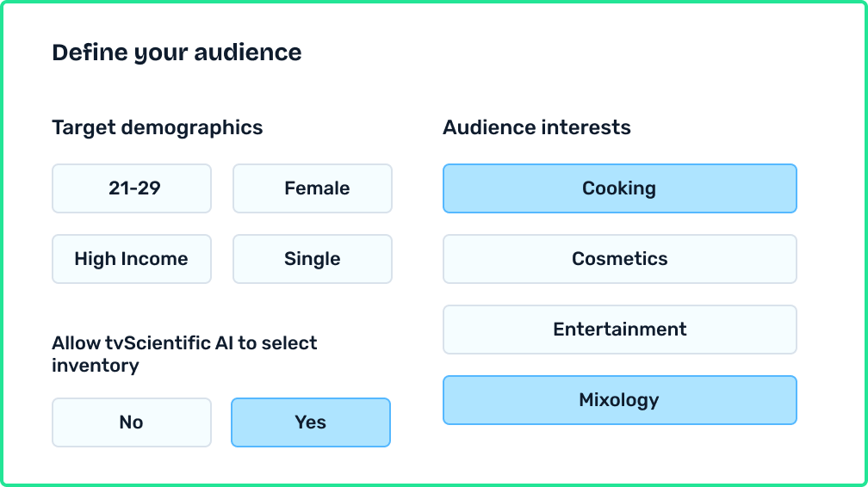The image size is (868, 487).
Task: Click the 'Allow tvScientific AI to select inventory' label
Action: 184,354
